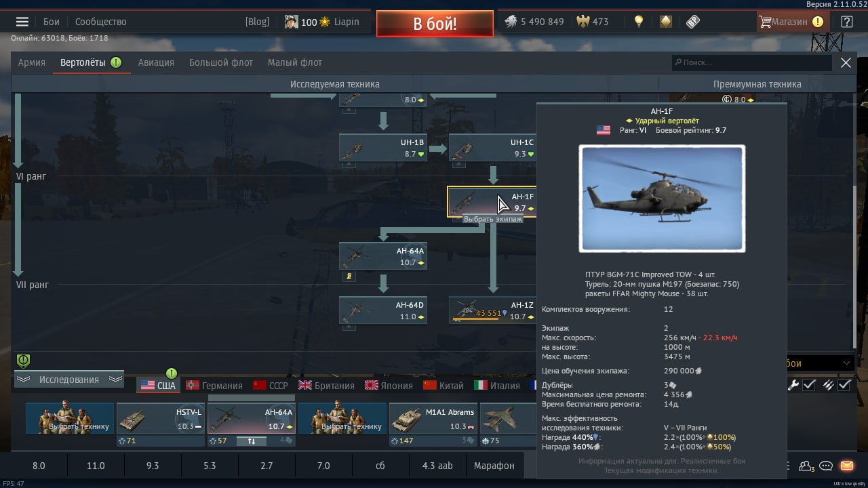Open the [Blog] link

(x=257, y=22)
